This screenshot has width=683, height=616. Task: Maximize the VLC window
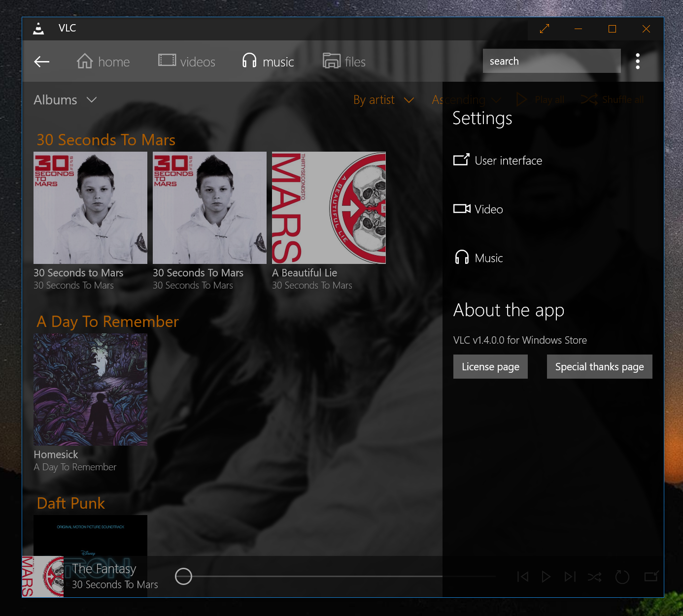[x=612, y=29]
